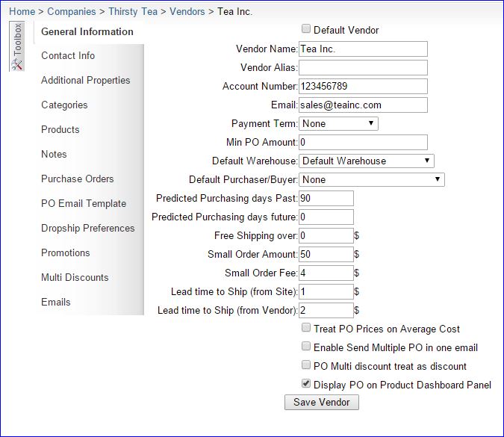
Task: Focus the Small Order Fee field
Action: (x=326, y=273)
